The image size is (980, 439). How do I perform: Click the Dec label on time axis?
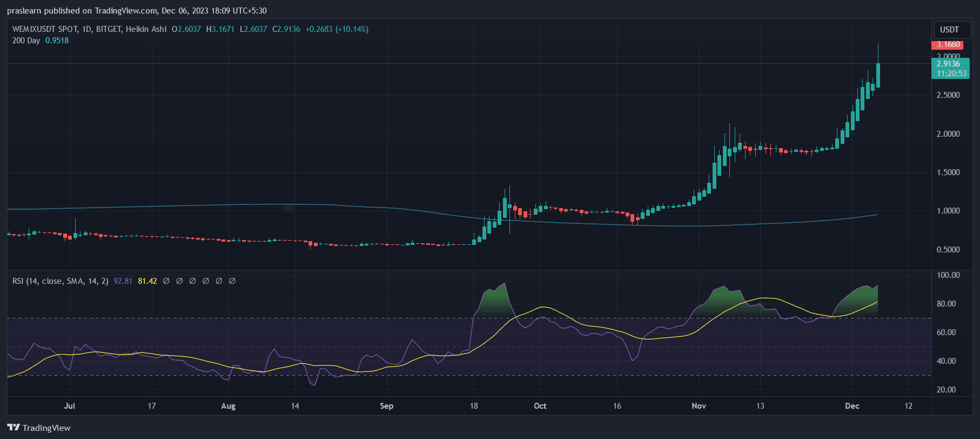pos(852,406)
